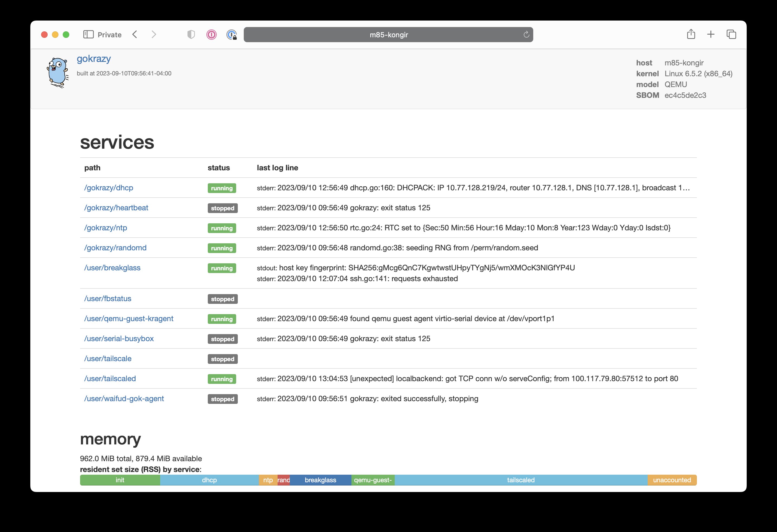Open the /gokrazy/dhcp service link
777x532 pixels.
109,188
